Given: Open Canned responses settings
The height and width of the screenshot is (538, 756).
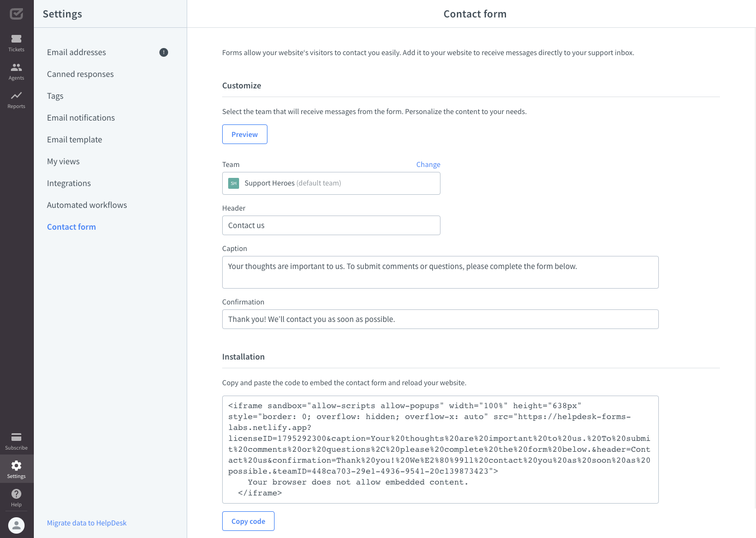Looking at the screenshot, I should click(80, 74).
